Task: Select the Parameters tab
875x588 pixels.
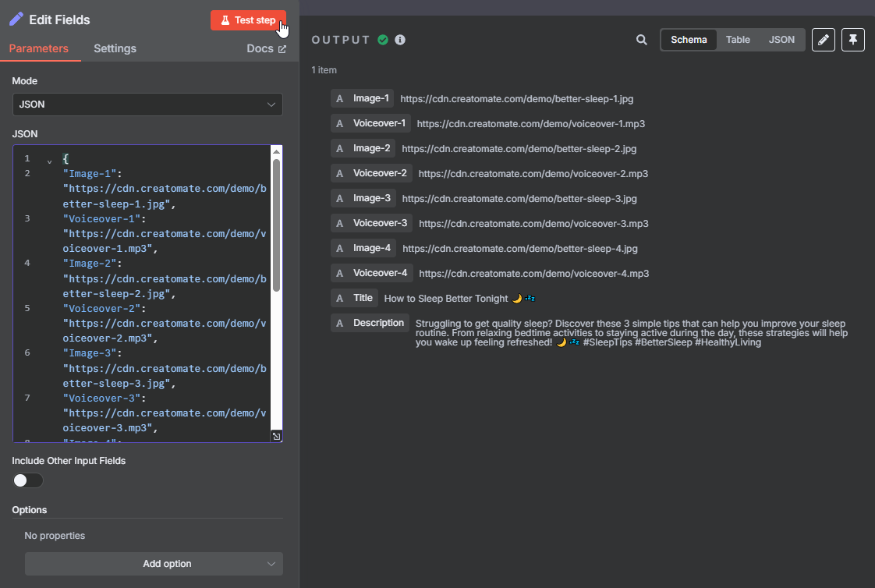Action: 39,48
